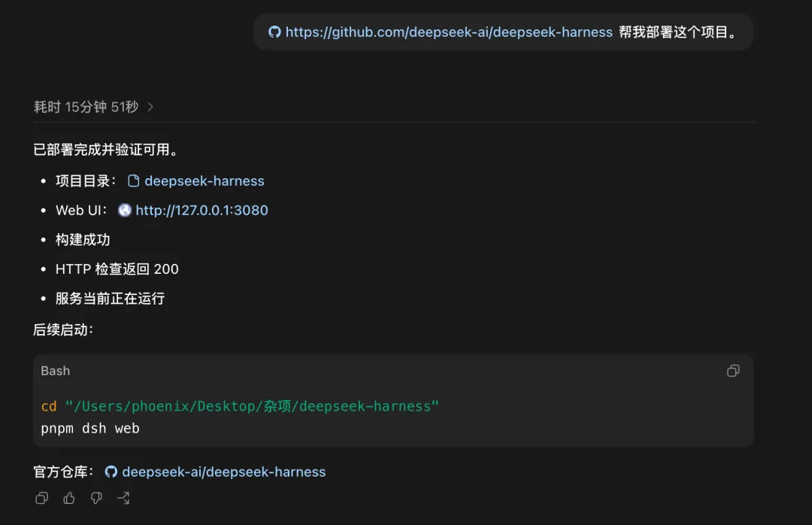Click the pnpm dsh web command line
Screen dimensions: 812x525
pos(90,429)
